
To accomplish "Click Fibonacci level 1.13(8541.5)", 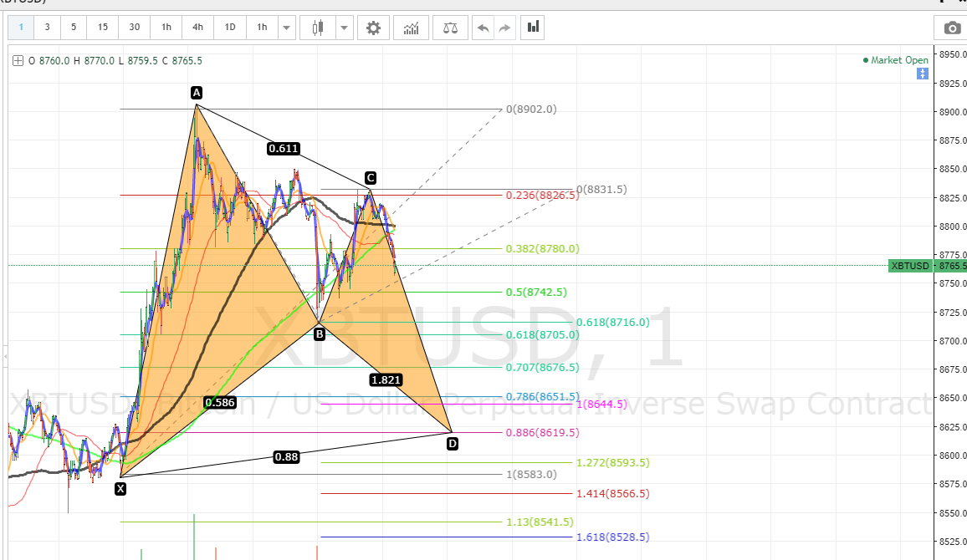I will pyautogui.click(x=540, y=522).
